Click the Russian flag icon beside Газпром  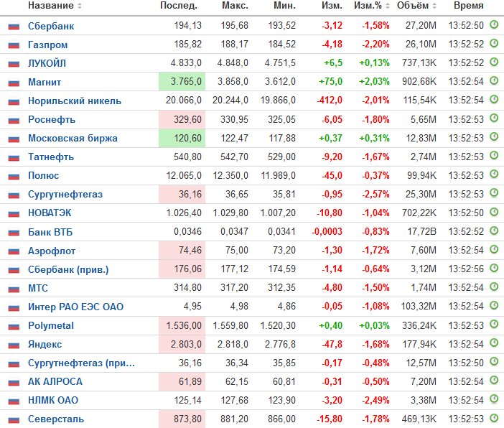coord(14,45)
